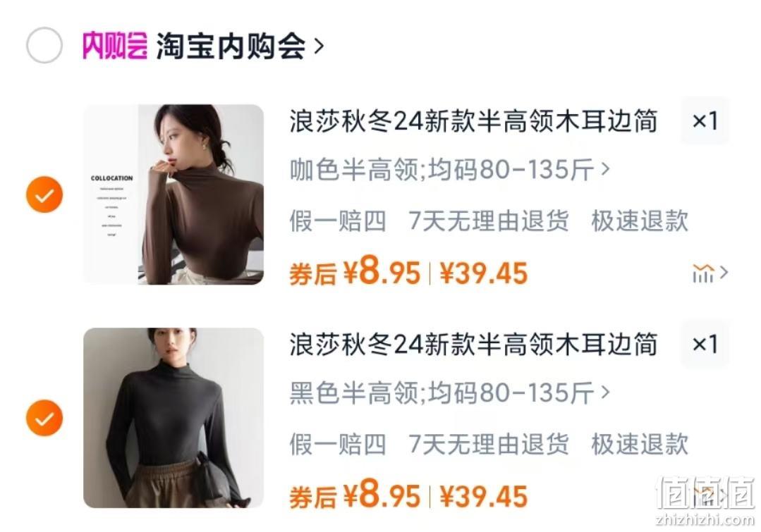This screenshot has width=761, height=532.
Task: Click the chevron next to 淘宝内购会
Action: point(319,47)
